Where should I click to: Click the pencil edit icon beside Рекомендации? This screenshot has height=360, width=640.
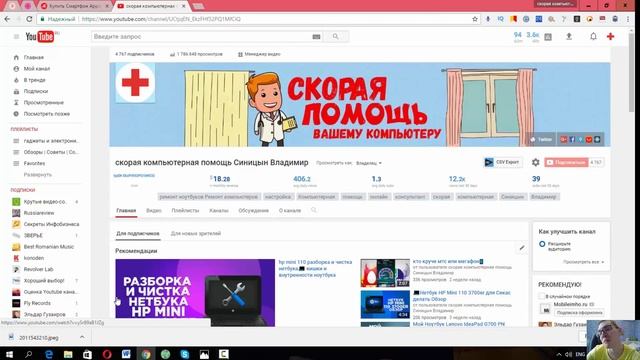[522, 248]
